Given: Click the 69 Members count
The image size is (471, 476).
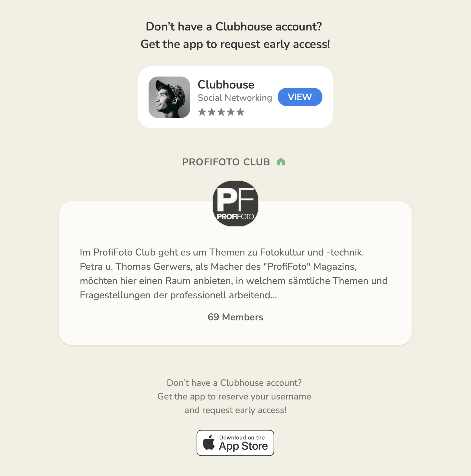Looking at the screenshot, I should tap(235, 317).
